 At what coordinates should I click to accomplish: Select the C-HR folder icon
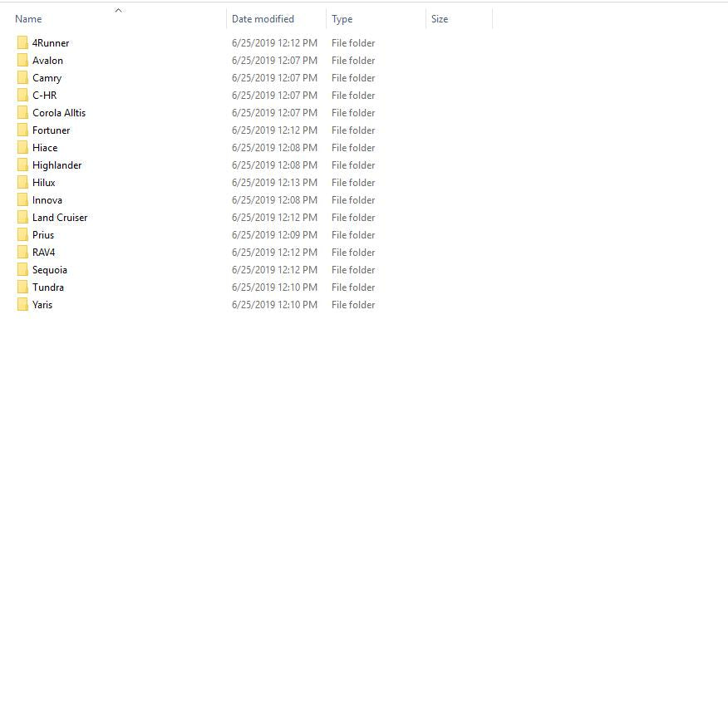point(22,96)
